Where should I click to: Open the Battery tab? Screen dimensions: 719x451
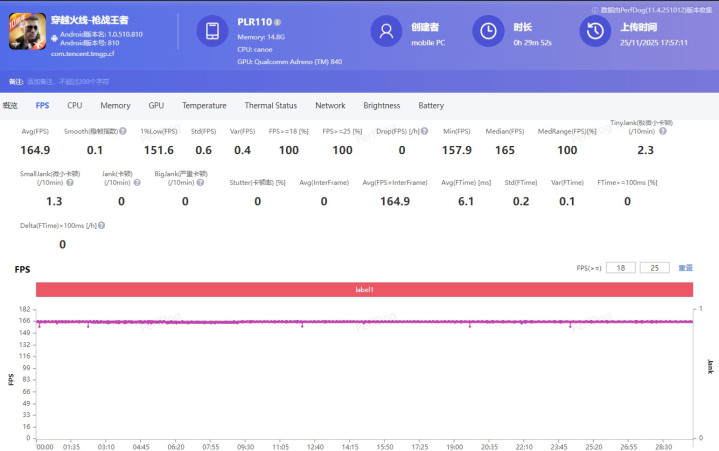(431, 105)
